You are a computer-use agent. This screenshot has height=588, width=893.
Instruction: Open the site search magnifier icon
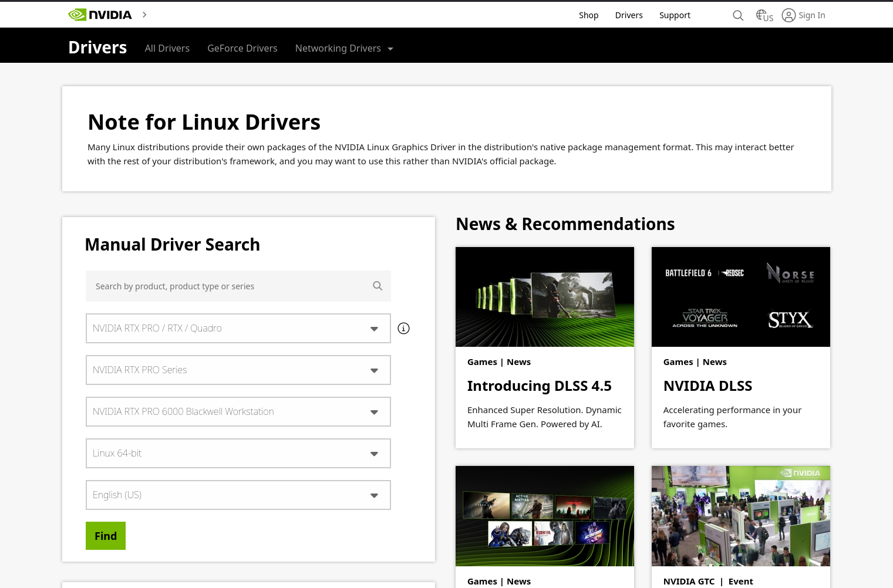point(738,15)
